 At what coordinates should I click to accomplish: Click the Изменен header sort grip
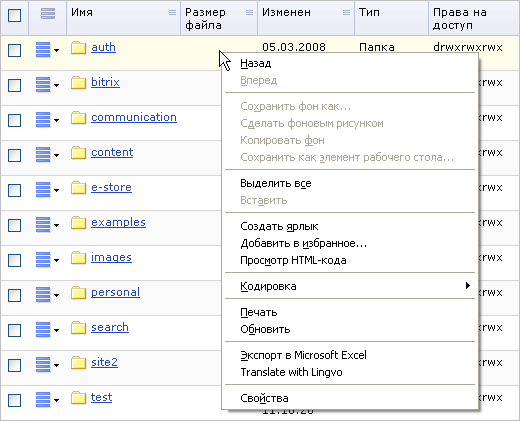(x=347, y=13)
